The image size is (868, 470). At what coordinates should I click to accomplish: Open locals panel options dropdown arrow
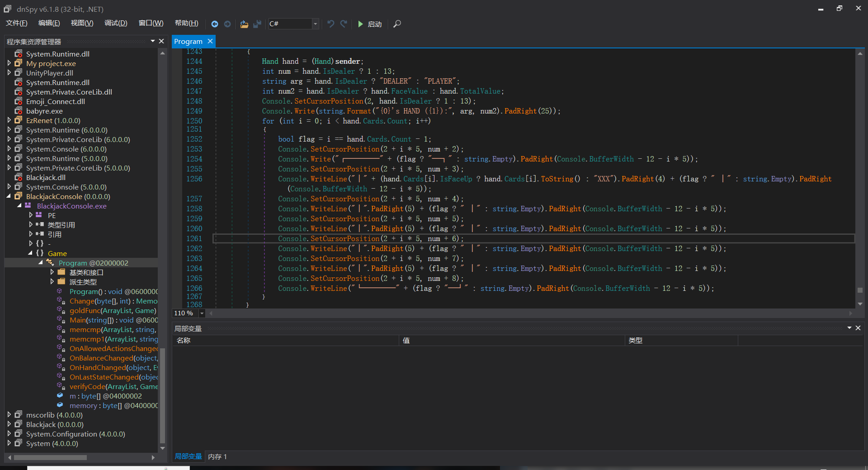point(849,328)
